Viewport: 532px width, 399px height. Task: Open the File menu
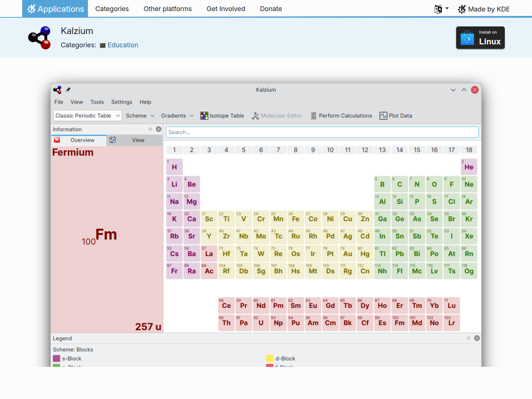click(x=59, y=102)
